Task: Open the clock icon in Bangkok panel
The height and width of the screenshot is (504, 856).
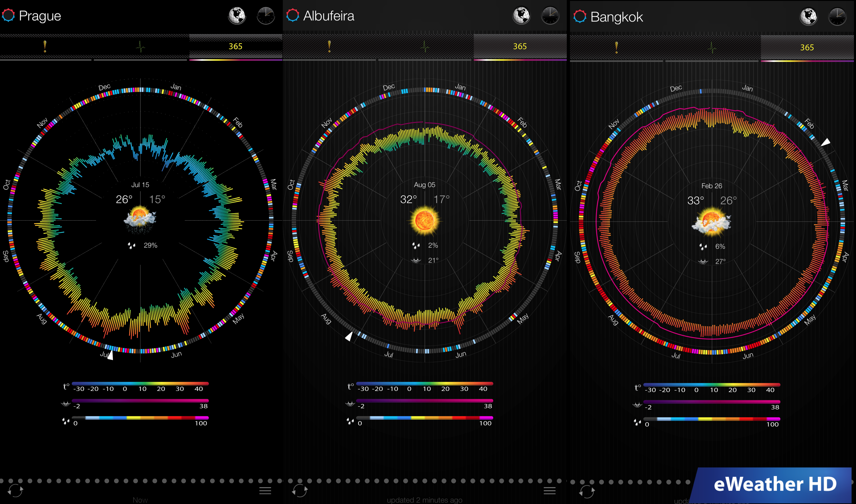Action: point(838,17)
